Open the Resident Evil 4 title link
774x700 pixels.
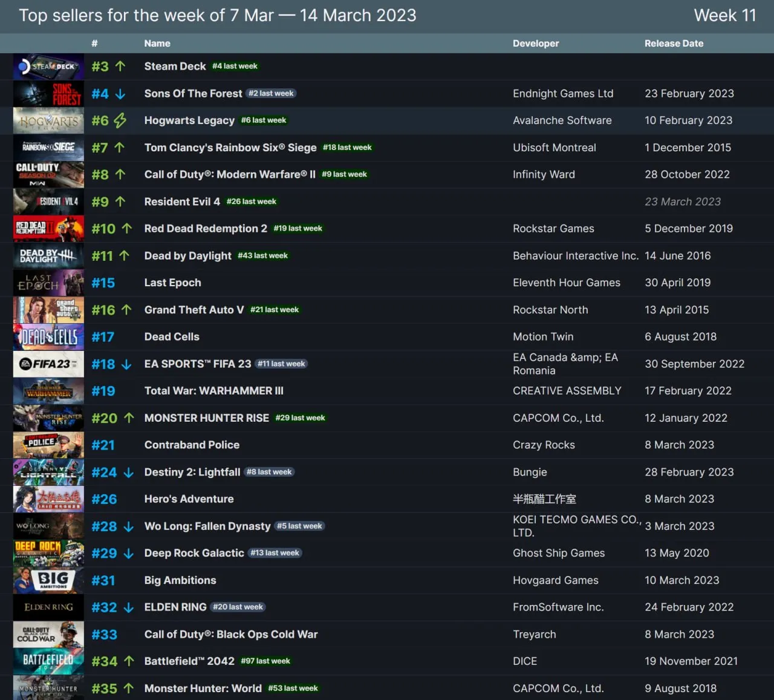click(182, 201)
